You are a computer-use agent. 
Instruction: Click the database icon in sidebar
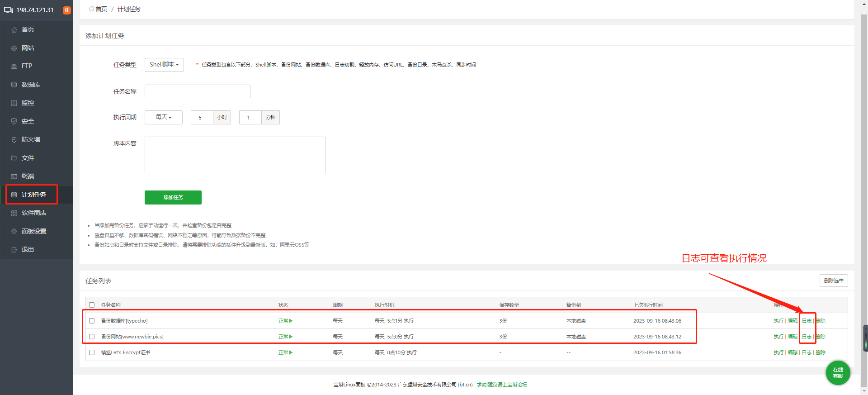tap(14, 85)
